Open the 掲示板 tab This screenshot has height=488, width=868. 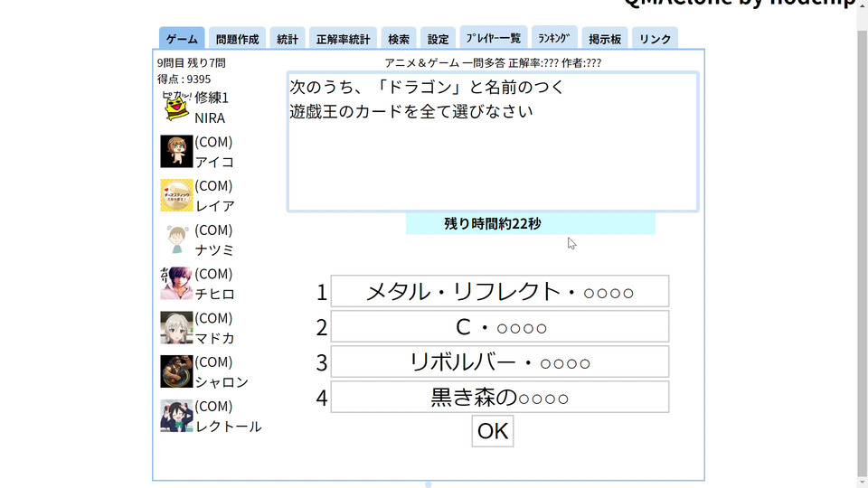(605, 39)
